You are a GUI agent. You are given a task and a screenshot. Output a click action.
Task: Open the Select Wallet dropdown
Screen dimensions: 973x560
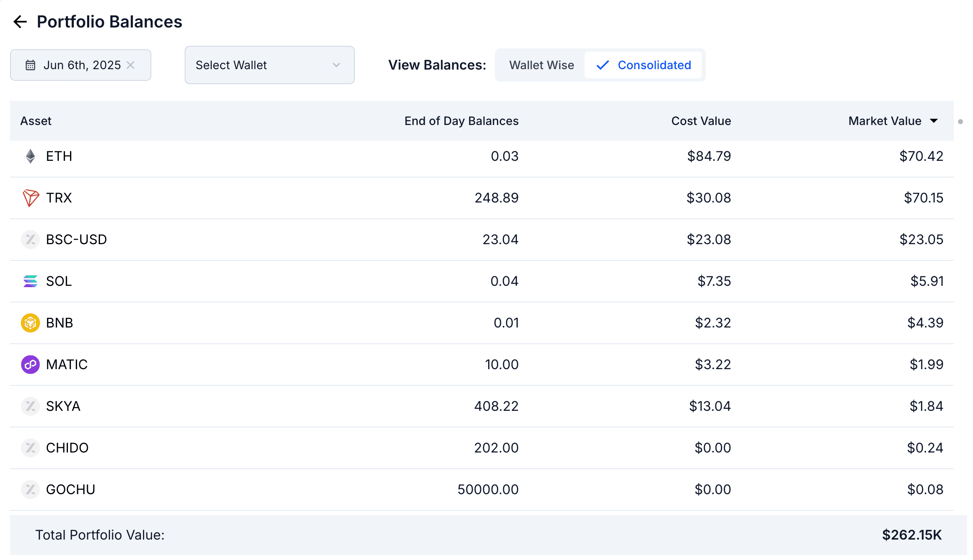[x=269, y=65]
